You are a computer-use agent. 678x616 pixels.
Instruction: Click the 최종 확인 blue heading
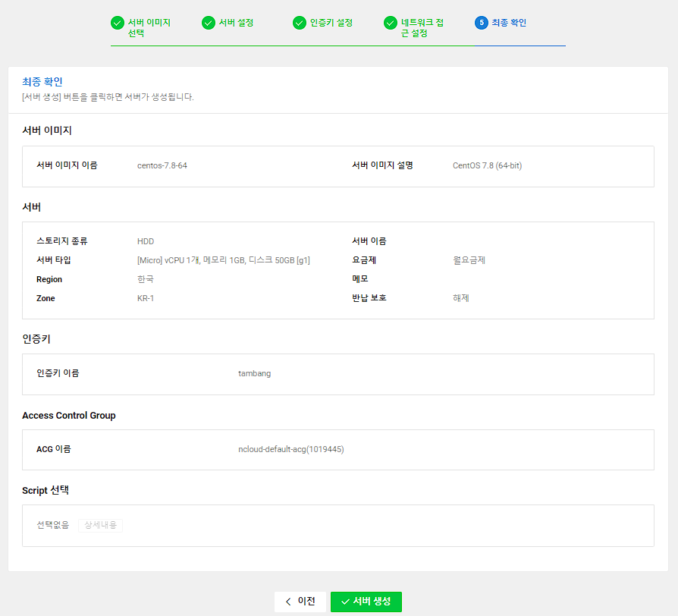(x=42, y=82)
